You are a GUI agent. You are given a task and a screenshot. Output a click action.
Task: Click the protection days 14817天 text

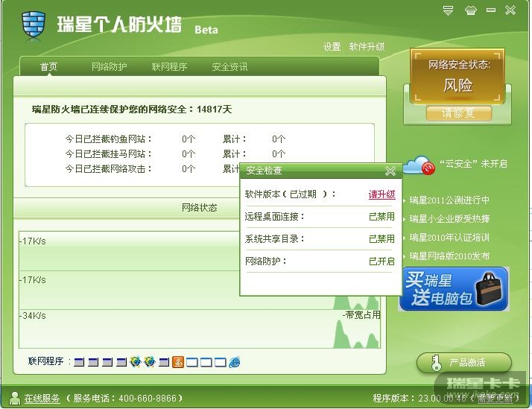point(215,110)
